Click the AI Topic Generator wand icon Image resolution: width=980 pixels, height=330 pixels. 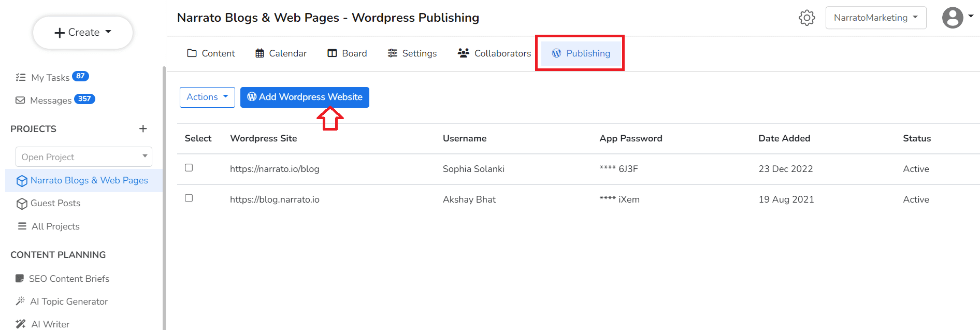point(20,301)
